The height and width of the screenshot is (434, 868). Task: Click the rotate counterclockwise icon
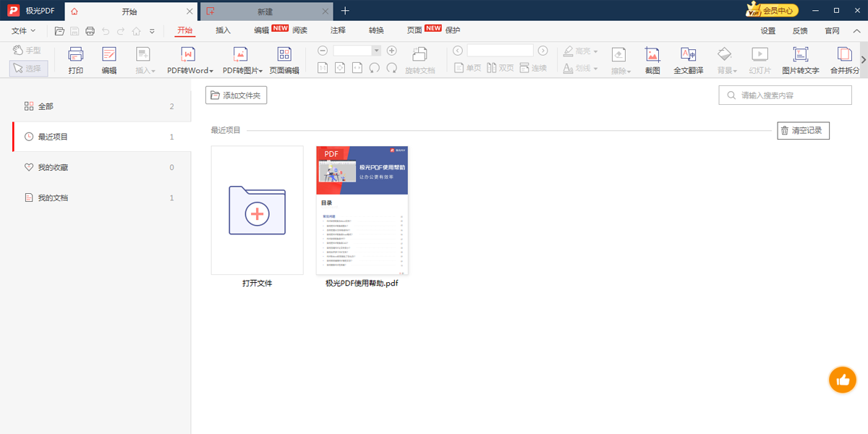375,68
